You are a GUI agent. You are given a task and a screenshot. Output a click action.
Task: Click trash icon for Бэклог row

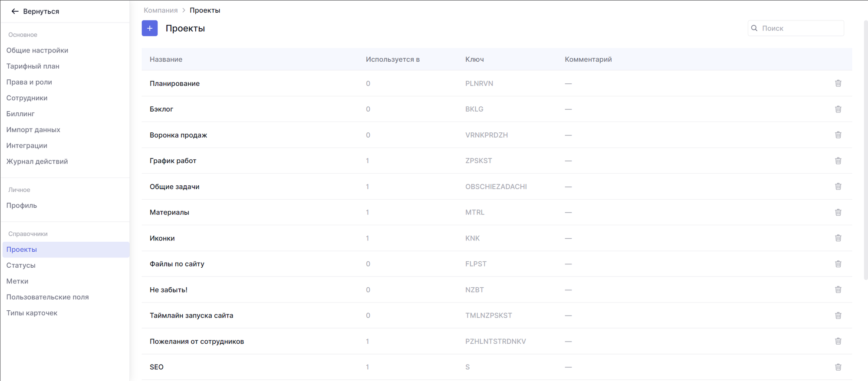point(838,109)
